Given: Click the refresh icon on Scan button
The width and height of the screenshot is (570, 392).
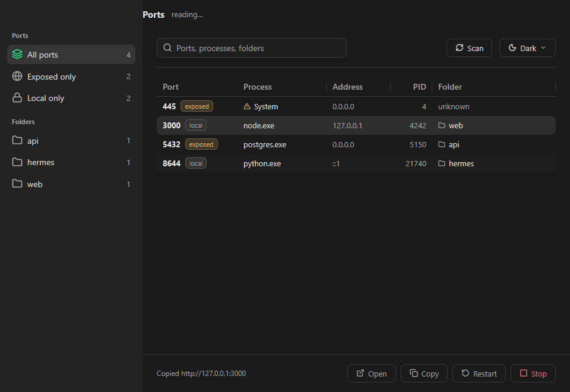Looking at the screenshot, I should [x=460, y=48].
